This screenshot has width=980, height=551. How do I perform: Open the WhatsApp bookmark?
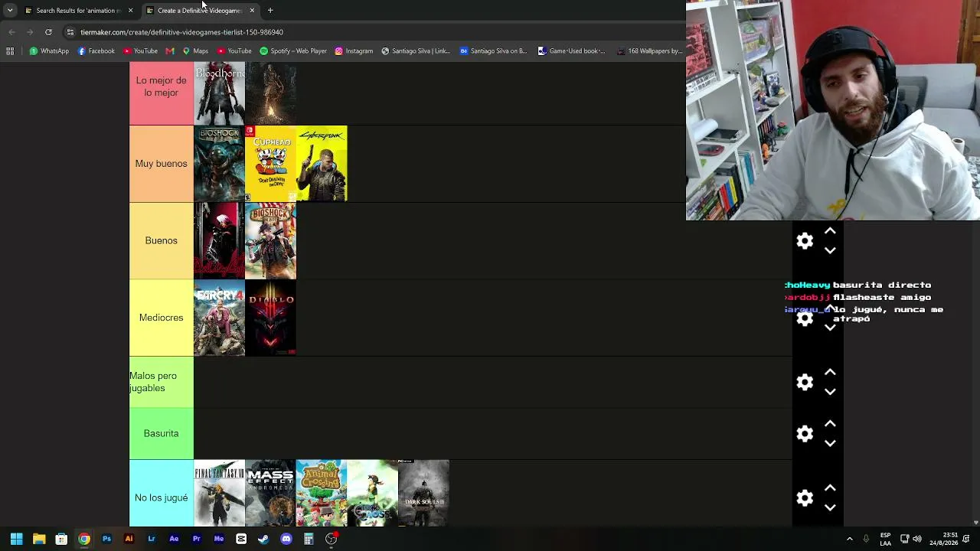[x=49, y=51]
